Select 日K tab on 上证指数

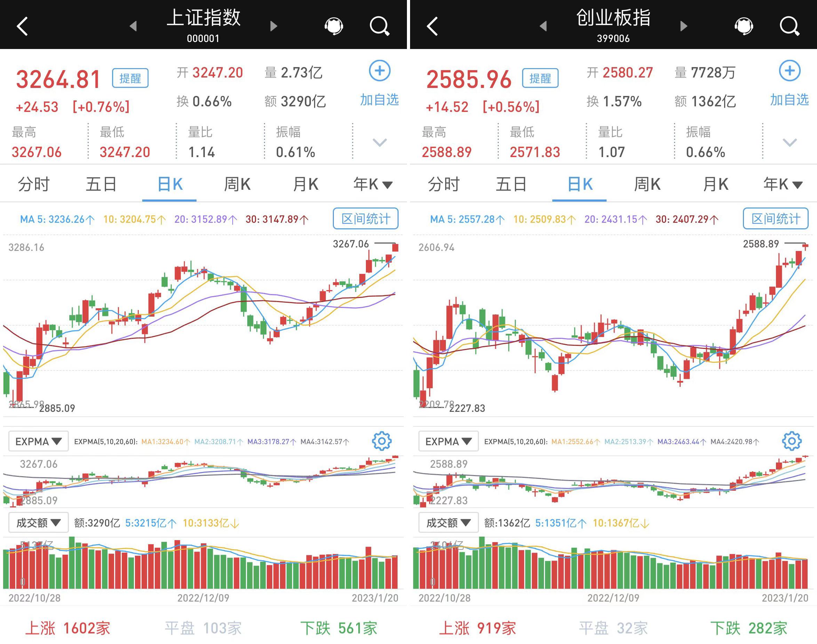pos(170,185)
